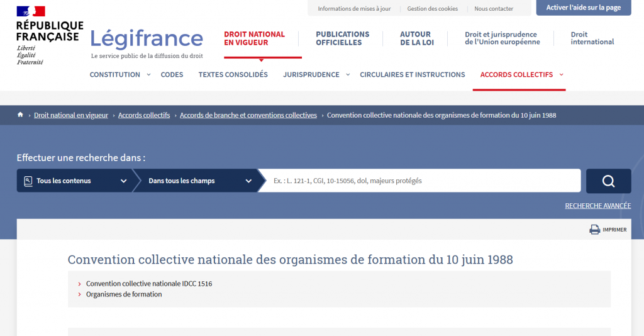644x336 pixels.
Task: Click the magnifying glass search button
Action: pyautogui.click(x=608, y=181)
